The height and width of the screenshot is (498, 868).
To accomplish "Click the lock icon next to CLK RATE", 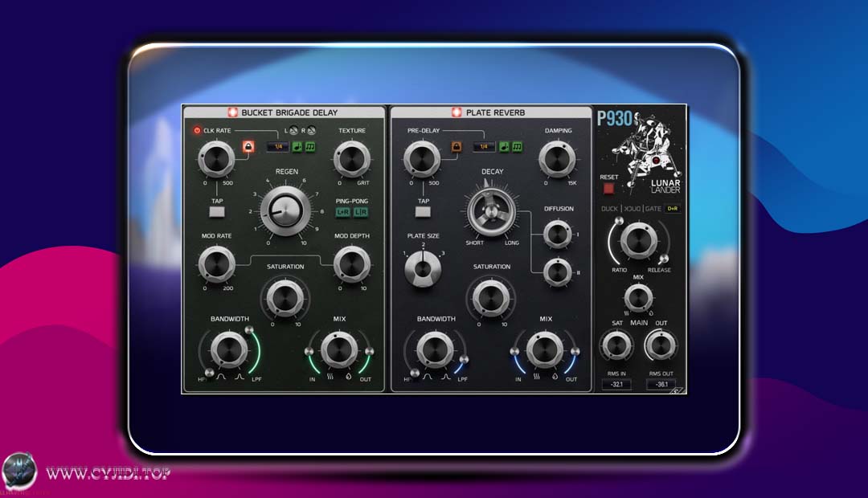I will 249,147.
